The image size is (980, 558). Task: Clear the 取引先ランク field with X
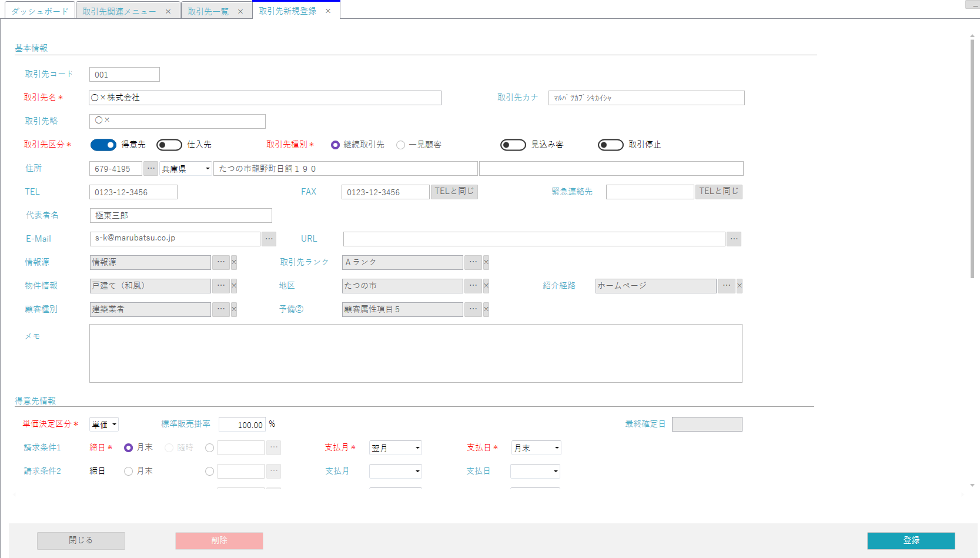[x=486, y=262]
